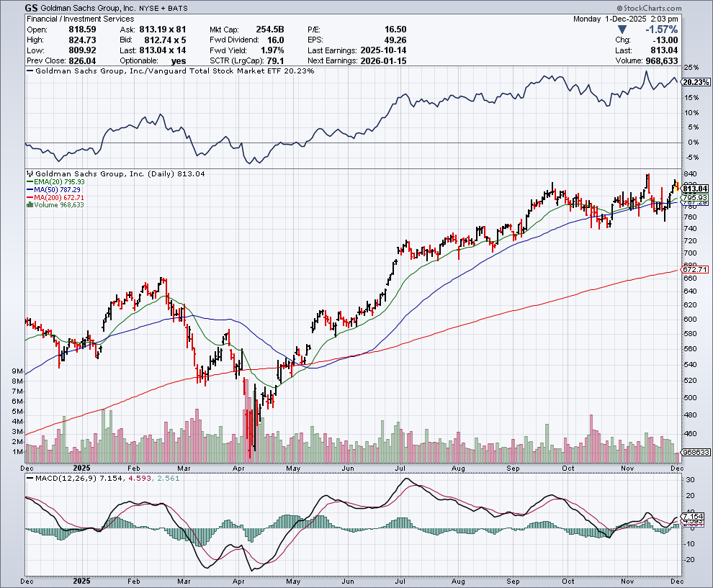Click the red MA(200) line swatch in legend

point(30,197)
